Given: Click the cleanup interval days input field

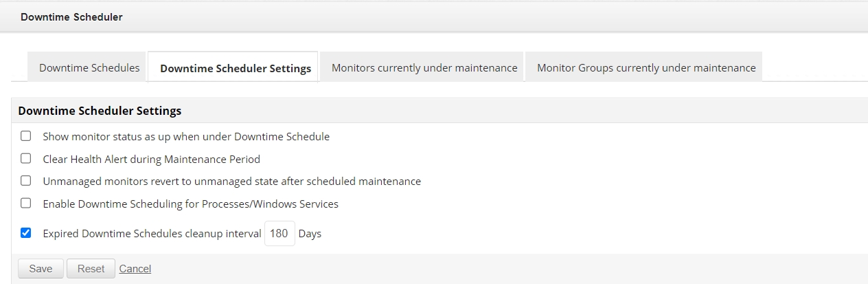Looking at the screenshot, I should tap(279, 234).
